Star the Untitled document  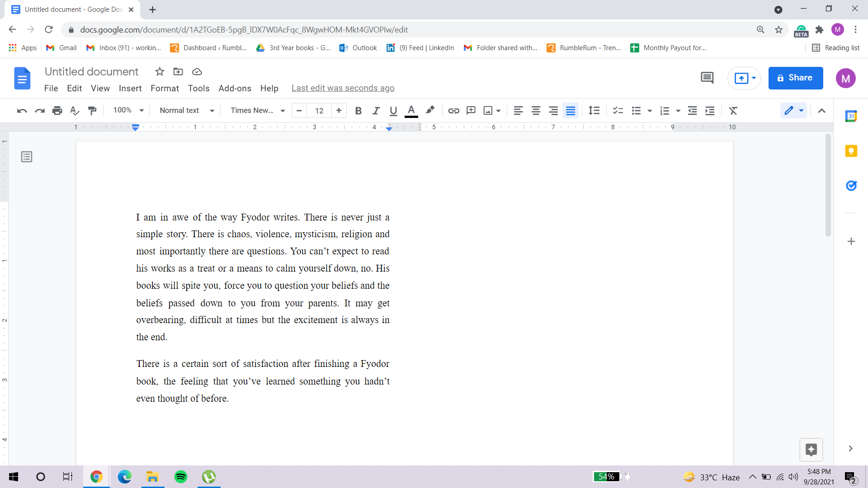pyautogui.click(x=160, y=72)
